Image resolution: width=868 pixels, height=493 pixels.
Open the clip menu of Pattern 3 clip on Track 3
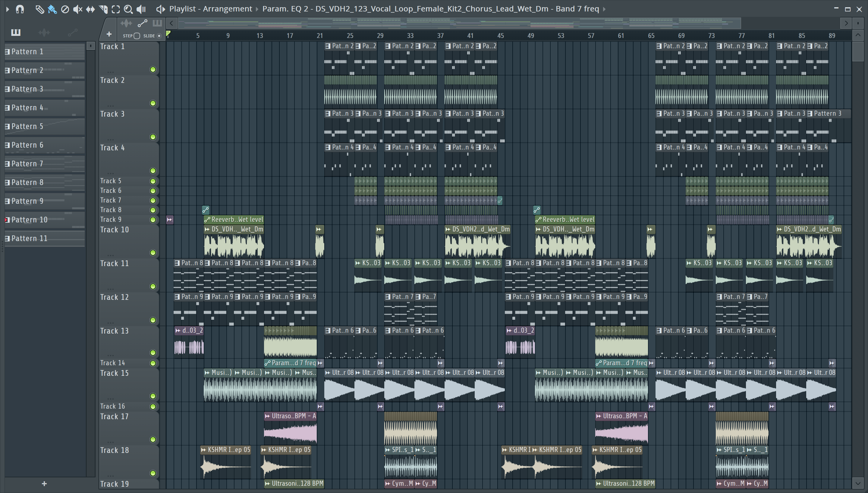pos(810,113)
